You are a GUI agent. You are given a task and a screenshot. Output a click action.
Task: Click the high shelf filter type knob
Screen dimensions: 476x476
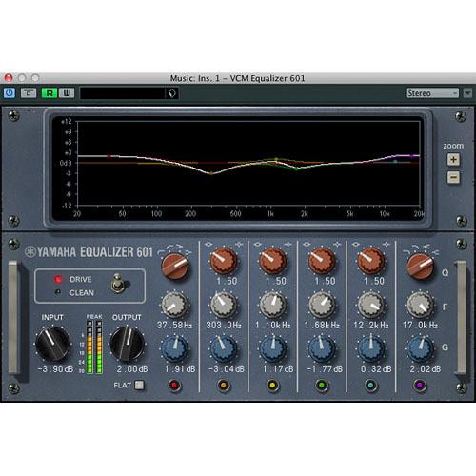(x=420, y=267)
